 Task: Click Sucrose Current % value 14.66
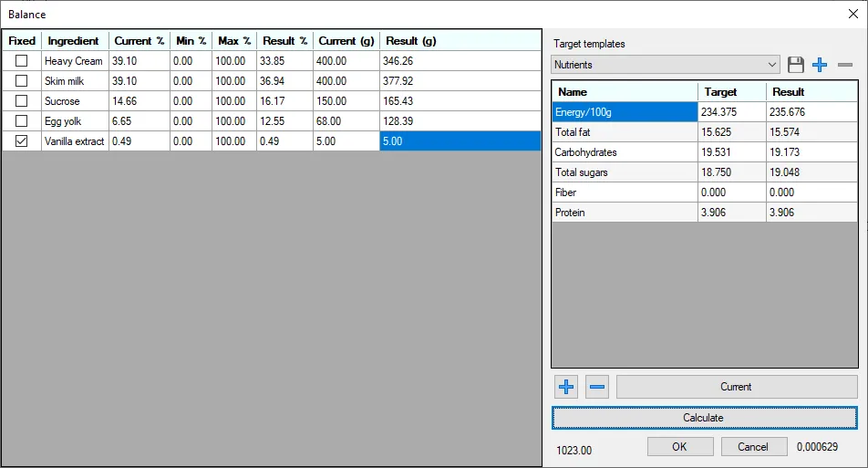point(139,100)
